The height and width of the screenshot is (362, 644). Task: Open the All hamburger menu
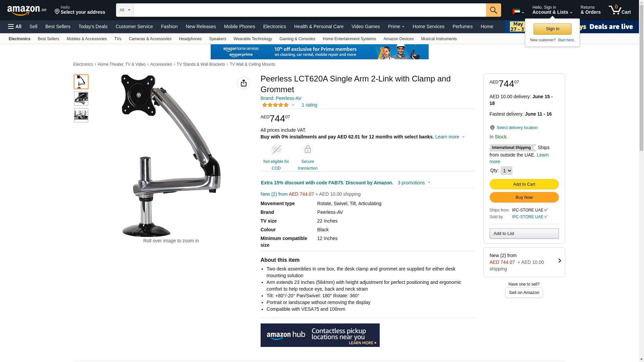pyautogui.click(x=15, y=26)
